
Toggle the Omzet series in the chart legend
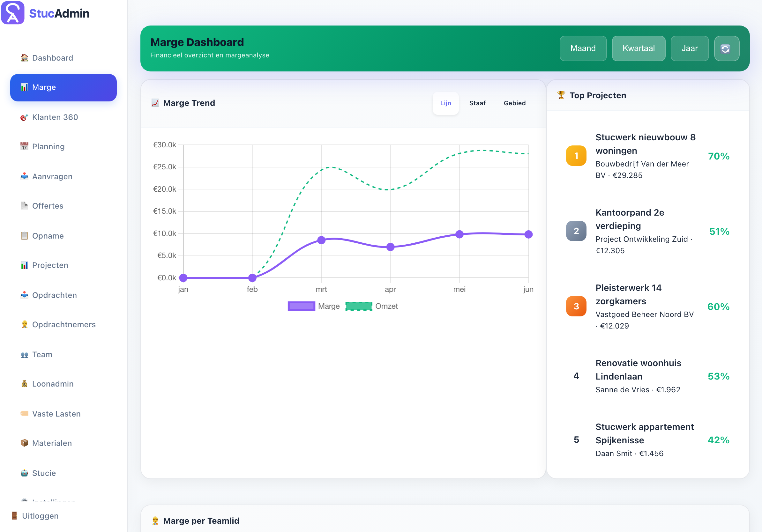coord(372,306)
